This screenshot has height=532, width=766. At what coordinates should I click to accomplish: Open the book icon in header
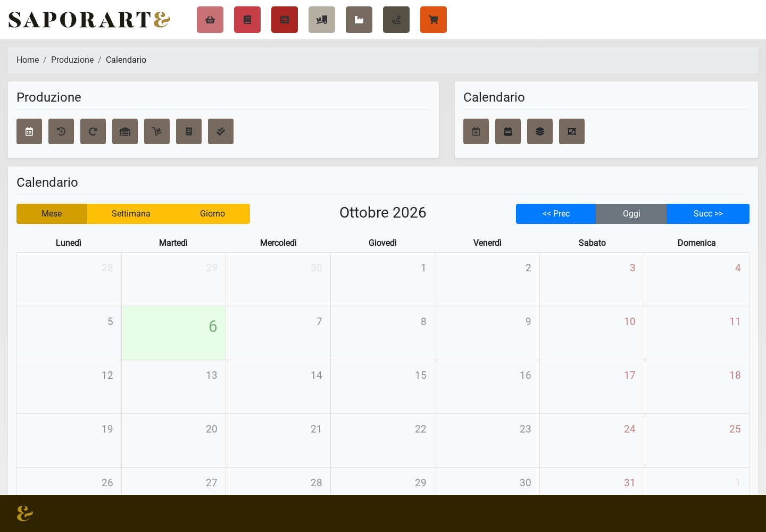click(x=247, y=20)
